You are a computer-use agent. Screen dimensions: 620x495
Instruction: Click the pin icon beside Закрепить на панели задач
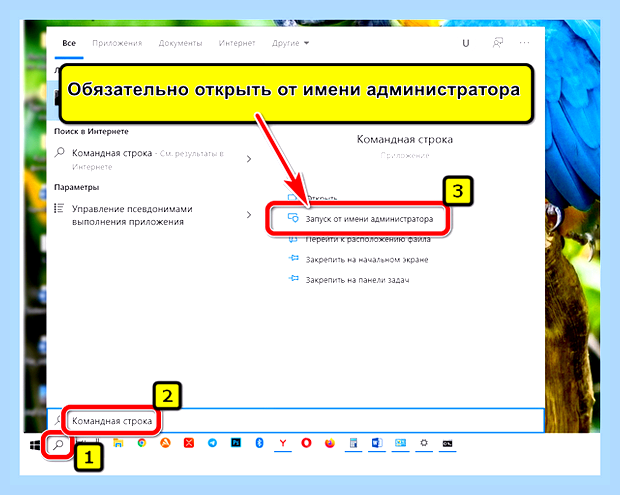click(293, 279)
